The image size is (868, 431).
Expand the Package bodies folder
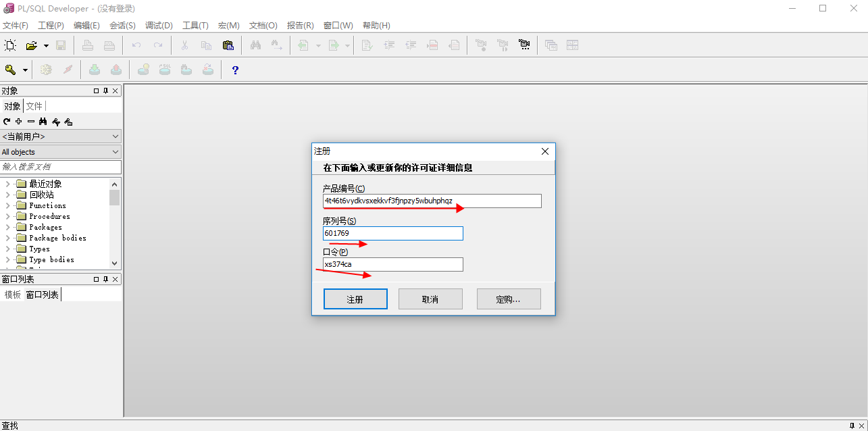pos(7,238)
